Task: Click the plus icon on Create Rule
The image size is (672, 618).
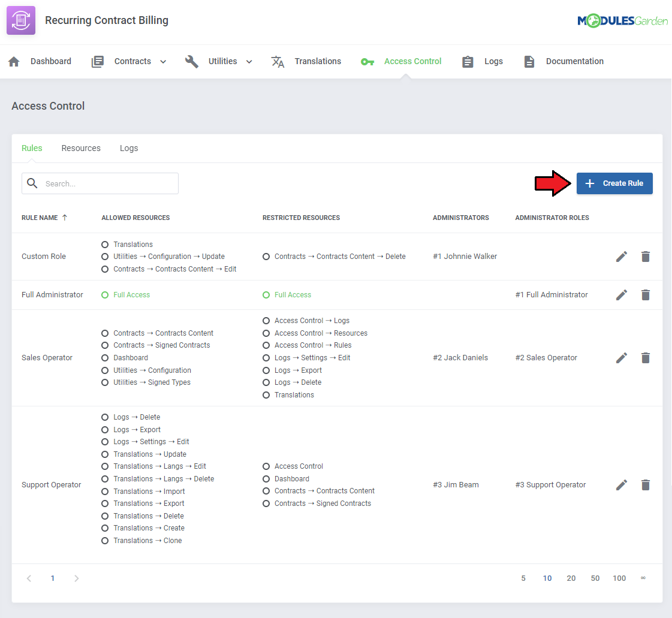Action: click(x=590, y=183)
